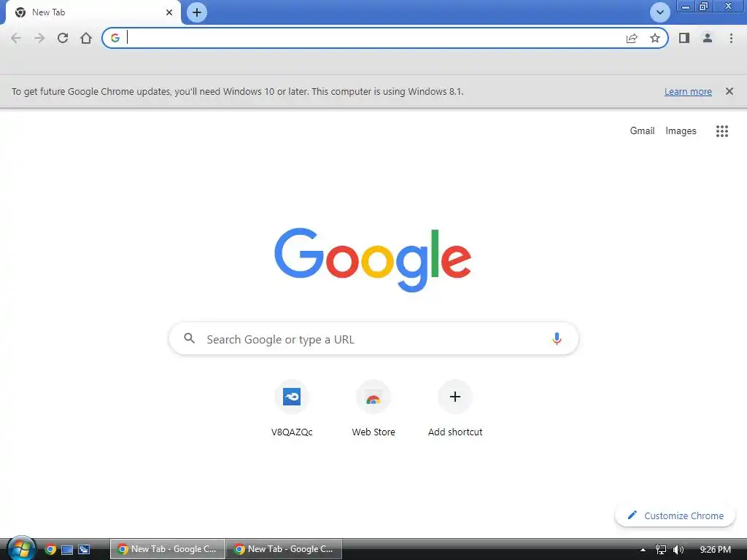Image resolution: width=747 pixels, height=560 pixels.
Task: Click the Add shortcut button
Action: coord(455,408)
